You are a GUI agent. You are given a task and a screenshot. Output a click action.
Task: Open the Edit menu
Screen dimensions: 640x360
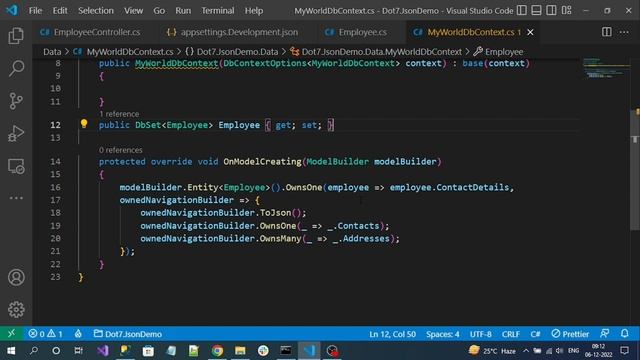coord(60,11)
